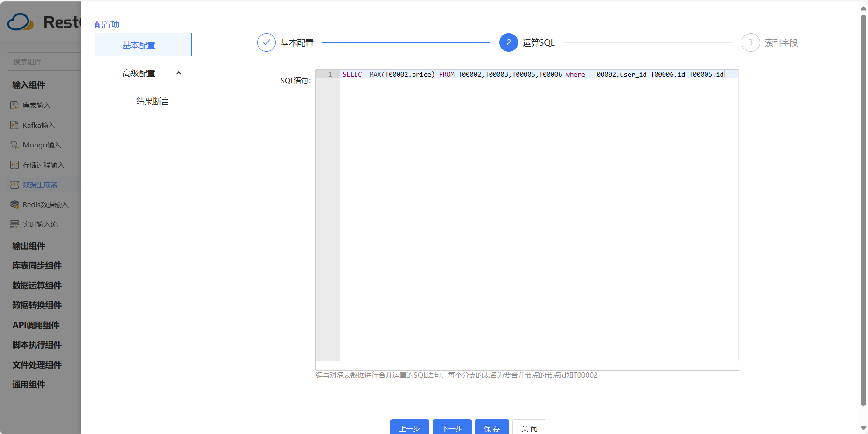Click the Mongo输入 component icon
The width and height of the screenshot is (868, 434).
point(14,145)
